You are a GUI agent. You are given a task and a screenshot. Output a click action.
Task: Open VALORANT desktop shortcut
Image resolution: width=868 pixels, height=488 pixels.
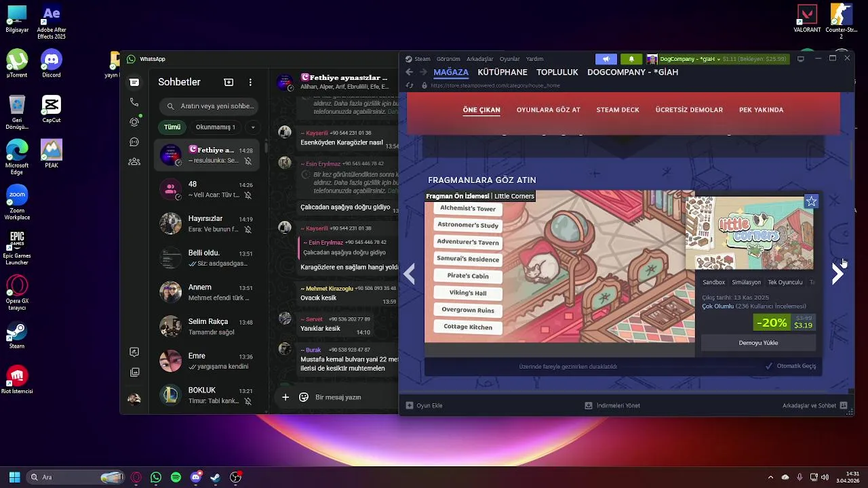pyautogui.click(x=807, y=19)
